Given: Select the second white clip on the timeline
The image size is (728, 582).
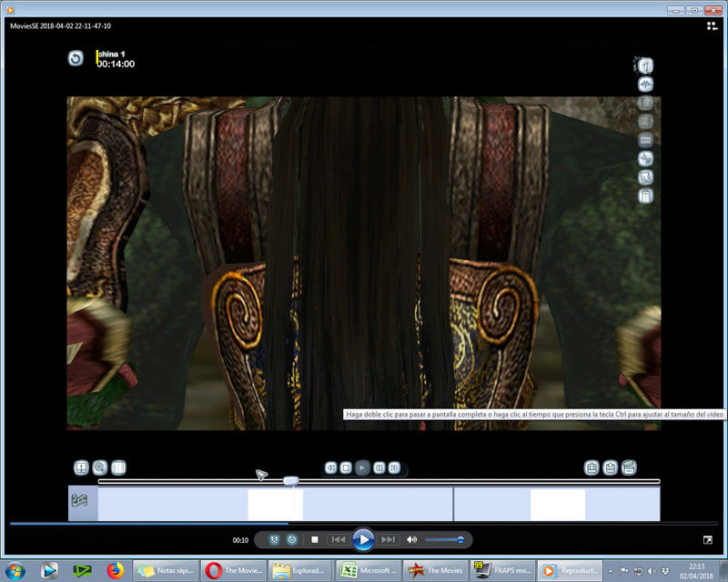Looking at the screenshot, I should point(558,504).
